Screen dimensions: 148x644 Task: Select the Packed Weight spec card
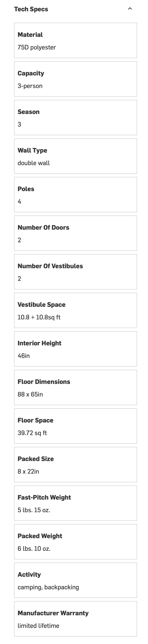pyautogui.click(x=75, y=541)
